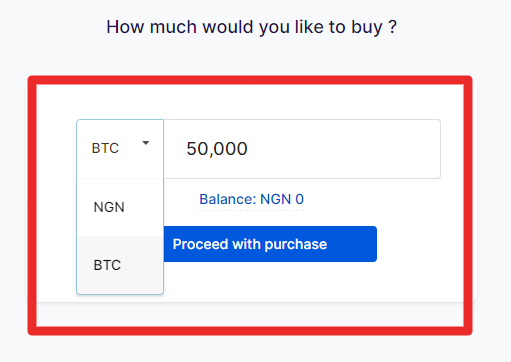Click the 50,000 amount text
Viewport: 511px width, 362px height.
(x=217, y=149)
